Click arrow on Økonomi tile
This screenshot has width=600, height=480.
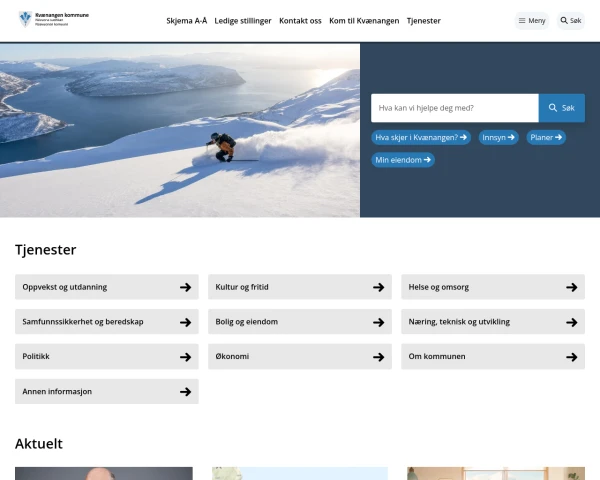click(x=379, y=357)
